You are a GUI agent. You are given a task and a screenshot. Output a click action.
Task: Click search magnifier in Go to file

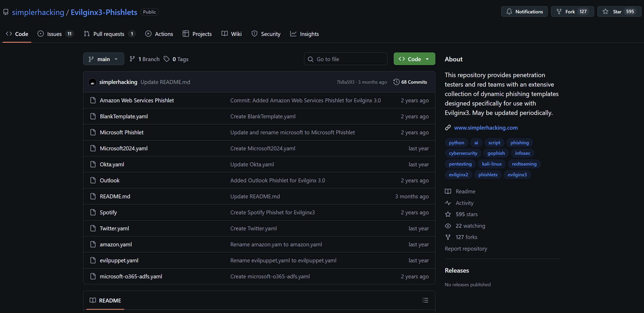310,59
